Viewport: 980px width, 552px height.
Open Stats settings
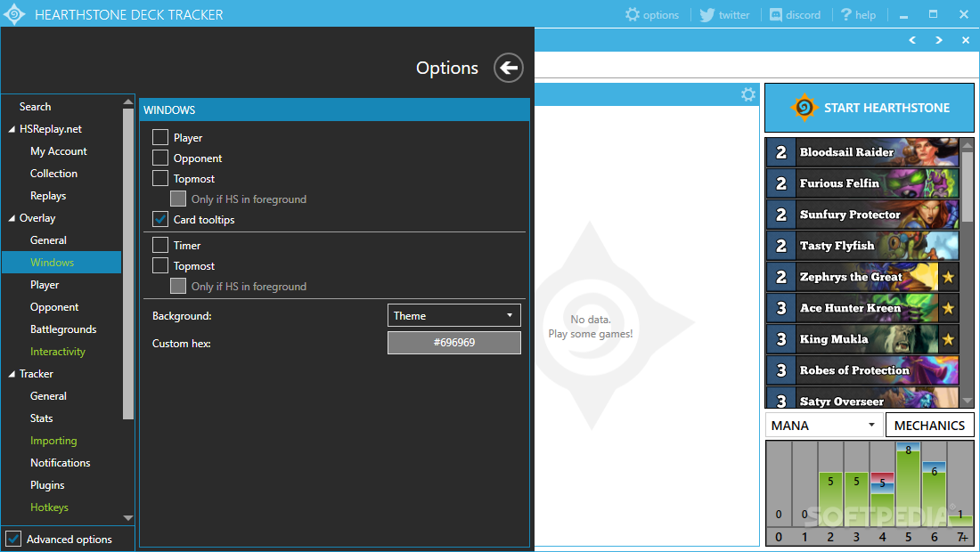tap(41, 418)
